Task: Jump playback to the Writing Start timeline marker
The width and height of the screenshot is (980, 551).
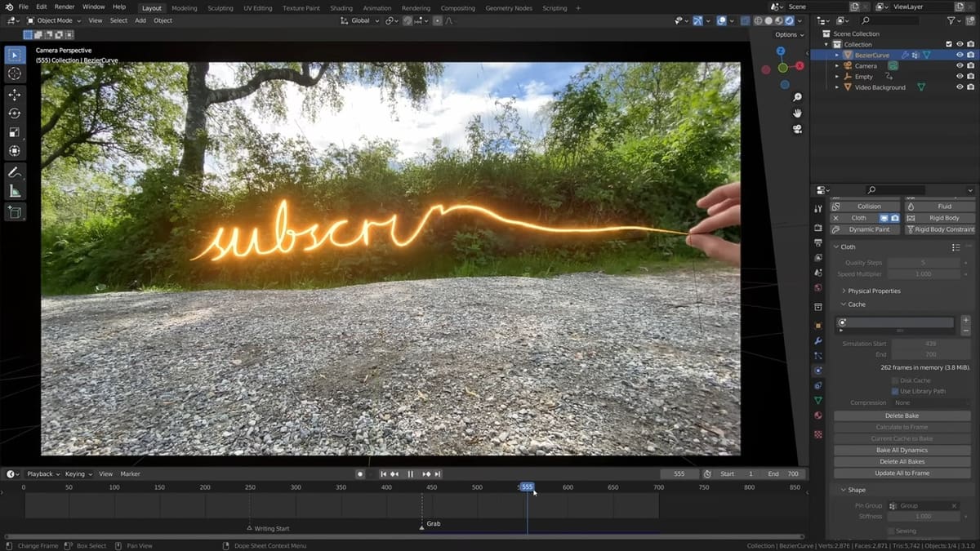Action: pyautogui.click(x=251, y=527)
